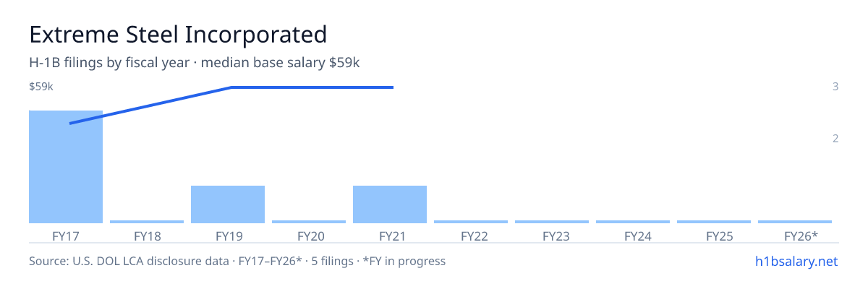The image size is (868, 289).
Task: Click the FY18 stub bar
Action: 147,222
